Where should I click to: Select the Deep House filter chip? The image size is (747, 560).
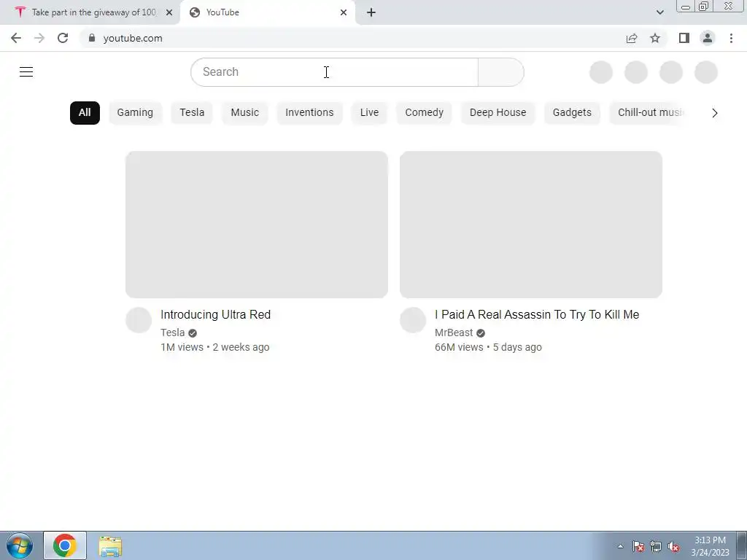pos(498,113)
